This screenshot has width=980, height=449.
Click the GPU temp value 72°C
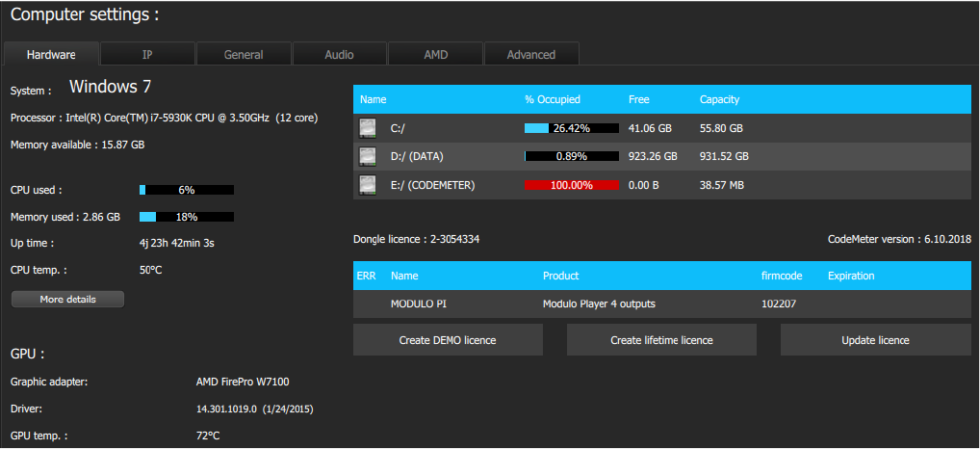click(208, 436)
